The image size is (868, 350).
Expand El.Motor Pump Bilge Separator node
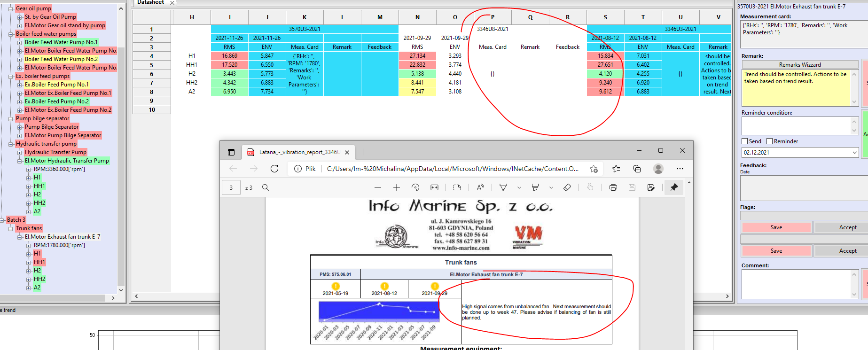pos(20,135)
